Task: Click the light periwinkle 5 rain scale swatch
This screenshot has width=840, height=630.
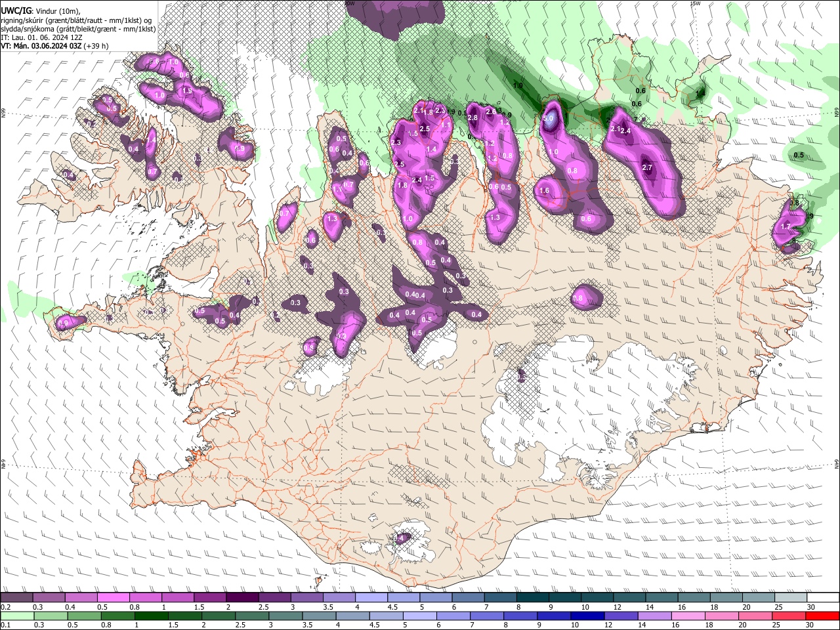Action: click(420, 616)
